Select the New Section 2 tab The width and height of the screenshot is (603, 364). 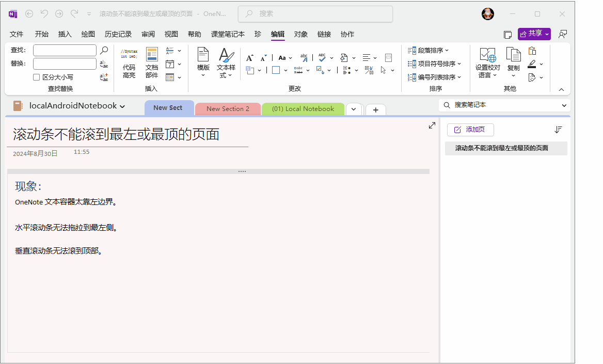(228, 109)
